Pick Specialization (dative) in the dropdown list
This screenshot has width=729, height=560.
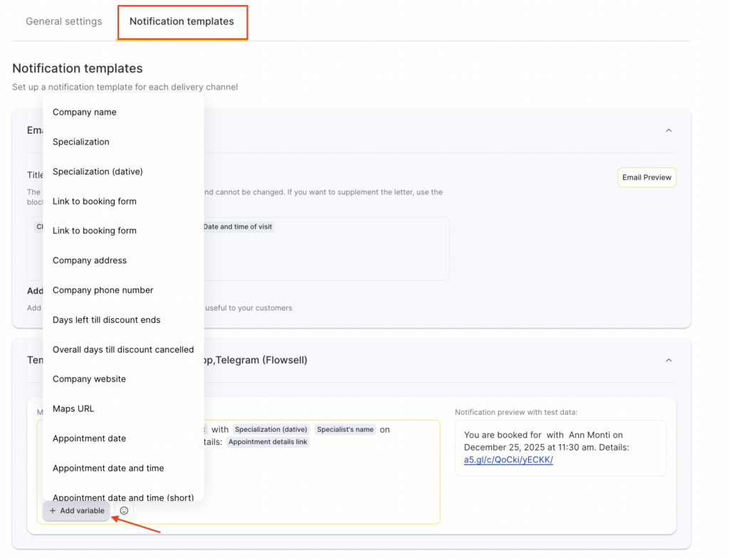pyautogui.click(x=98, y=171)
